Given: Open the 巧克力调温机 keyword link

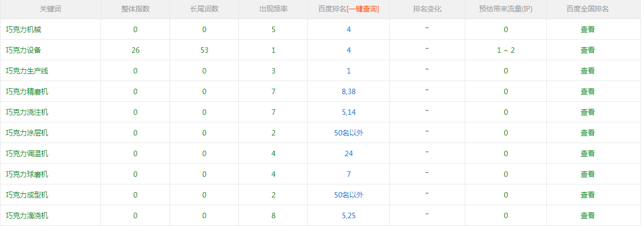Looking at the screenshot, I should point(27,153).
